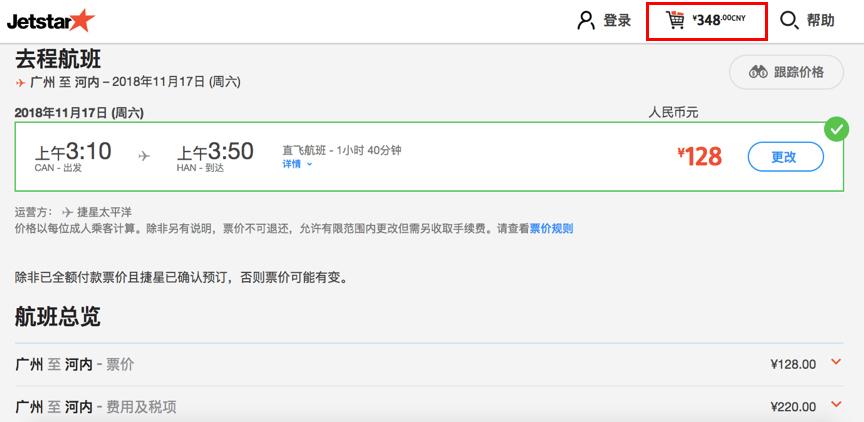Image resolution: width=864 pixels, height=422 pixels.
Task: Click the 跟踪价格 track price button
Action: pyautogui.click(x=786, y=72)
